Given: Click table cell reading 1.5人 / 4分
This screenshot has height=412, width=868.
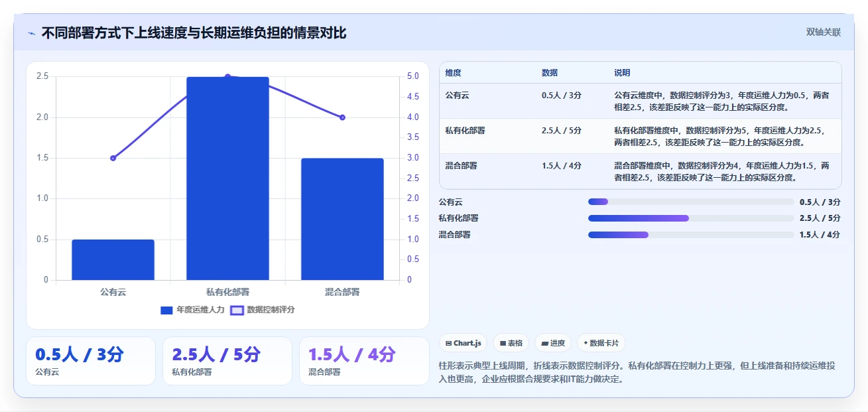Looking at the screenshot, I should coord(562,166).
